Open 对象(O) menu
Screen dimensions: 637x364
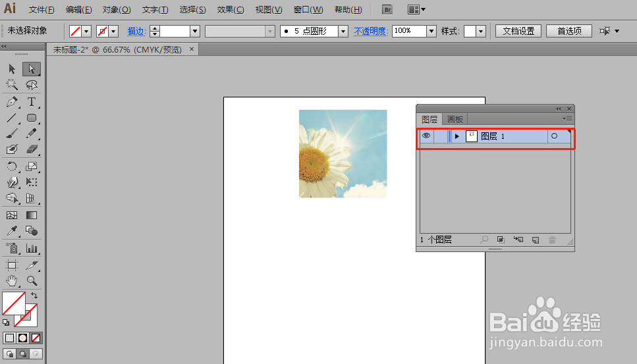click(117, 10)
